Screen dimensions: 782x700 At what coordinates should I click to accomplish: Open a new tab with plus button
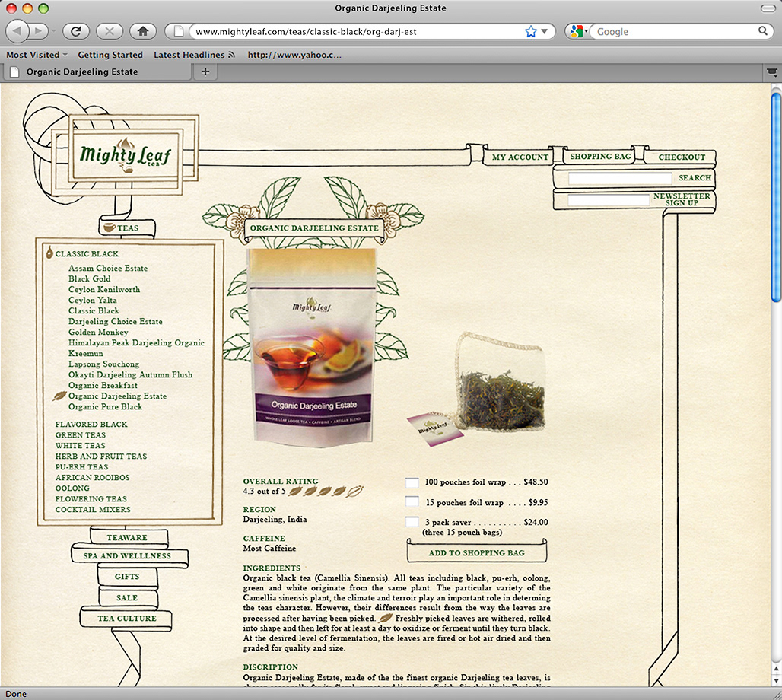click(205, 72)
